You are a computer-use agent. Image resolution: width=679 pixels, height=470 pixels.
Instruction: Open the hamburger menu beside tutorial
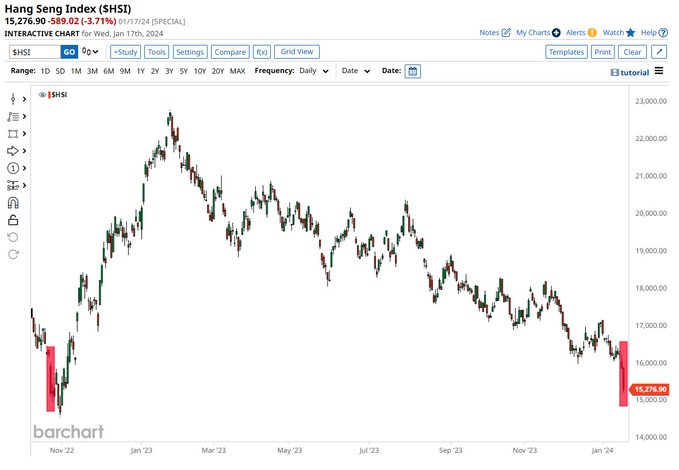pyautogui.click(x=659, y=71)
